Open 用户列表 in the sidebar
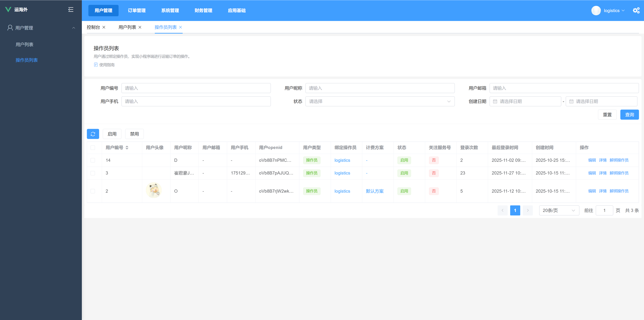644x320 pixels. coord(24,44)
